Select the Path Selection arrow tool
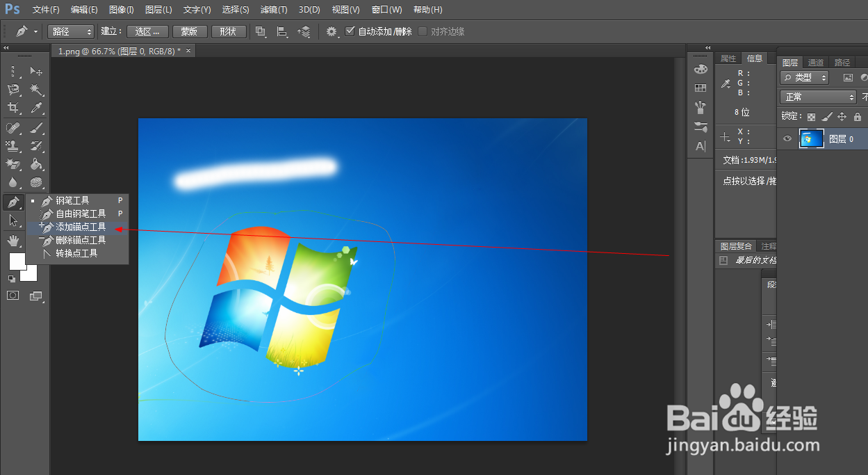This screenshot has width=868, height=475. click(x=13, y=220)
